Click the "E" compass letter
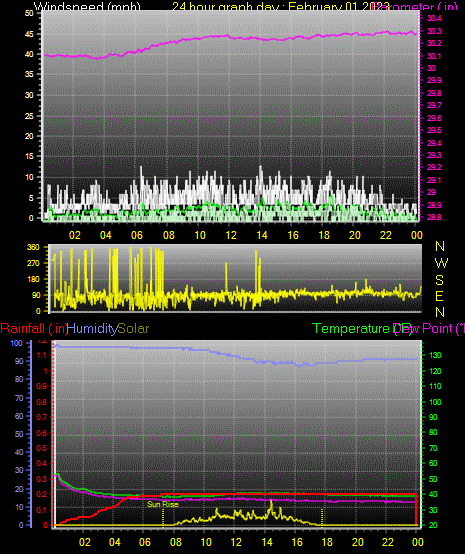 (x=439, y=296)
